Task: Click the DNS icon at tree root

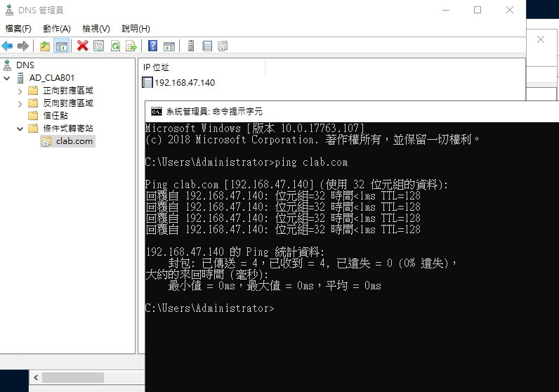Action: 7,65
